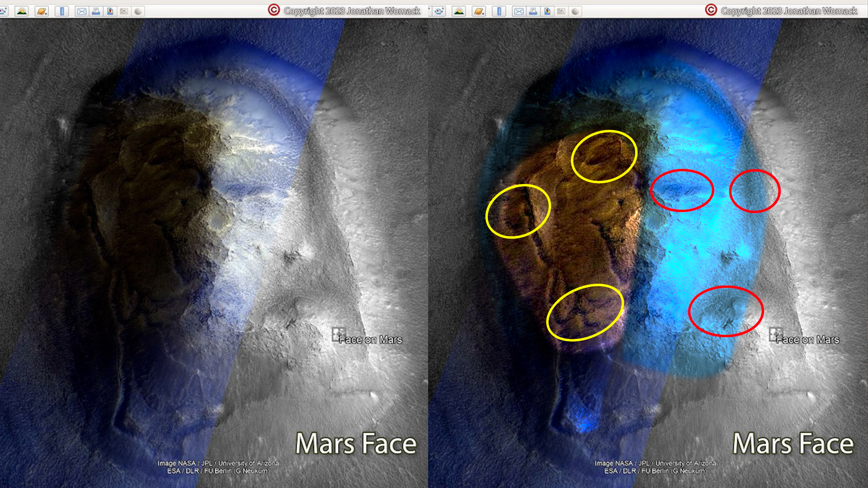Click 'ESA / DLR / FU Berlin (G.Neukum)' left panel

[x=218, y=471]
